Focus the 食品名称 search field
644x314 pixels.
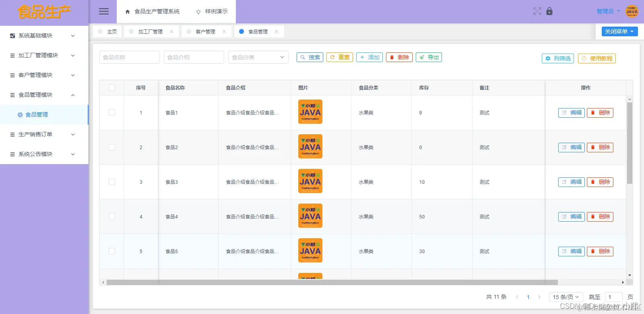click(130, 57)
